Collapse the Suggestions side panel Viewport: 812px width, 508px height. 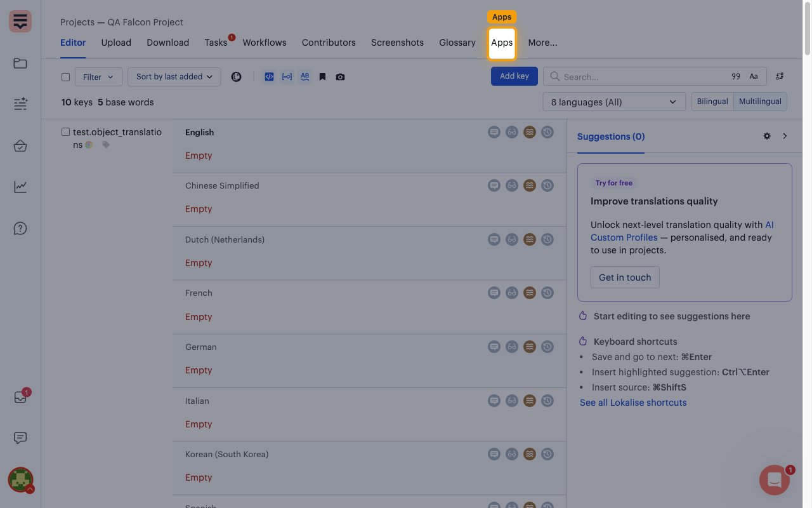[x=785, y=136]
